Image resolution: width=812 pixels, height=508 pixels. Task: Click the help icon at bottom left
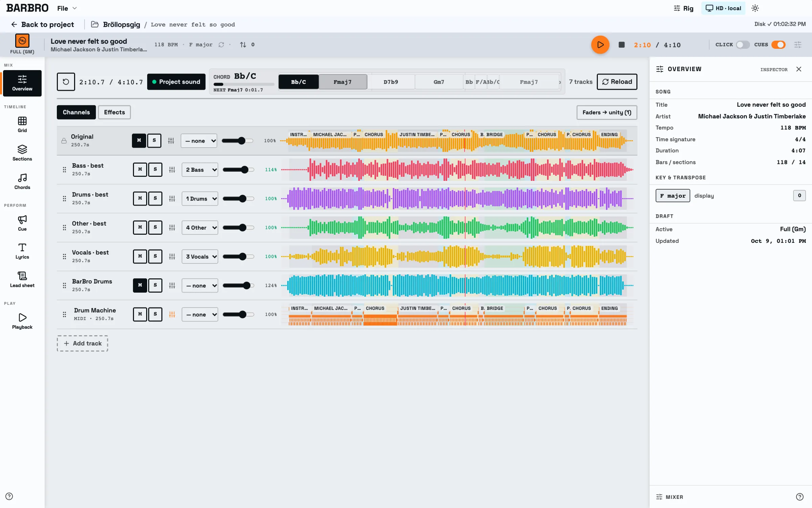point(9,496)
